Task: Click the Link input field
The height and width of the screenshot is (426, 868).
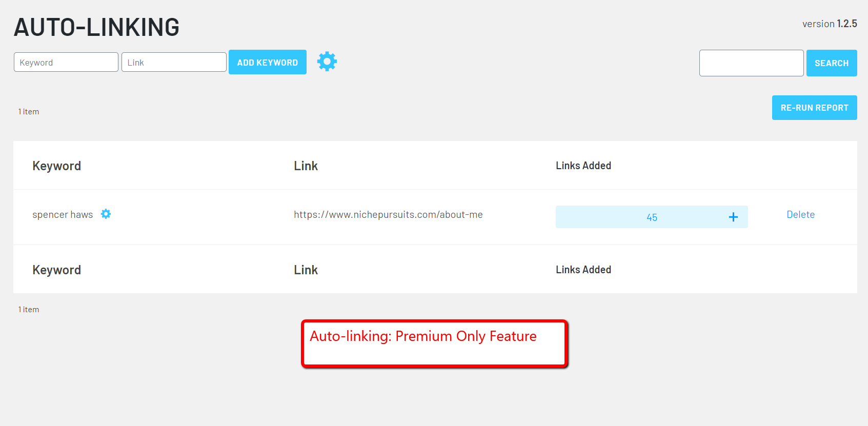Action: pos(173,62)
